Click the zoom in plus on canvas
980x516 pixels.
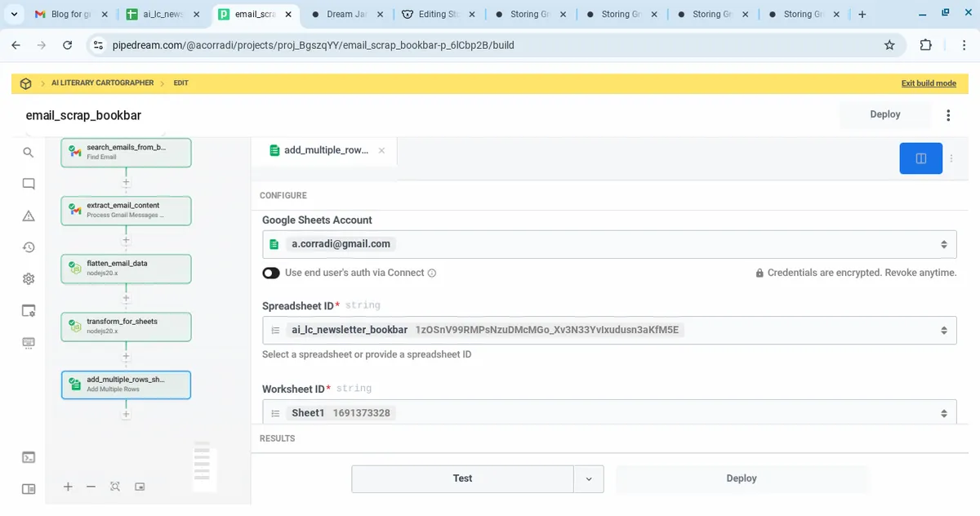(68, 487)
